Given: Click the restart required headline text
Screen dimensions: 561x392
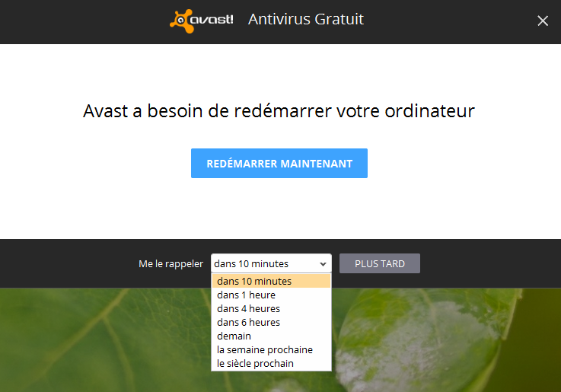Looking at the screenshot, I should tap(279, 111).
